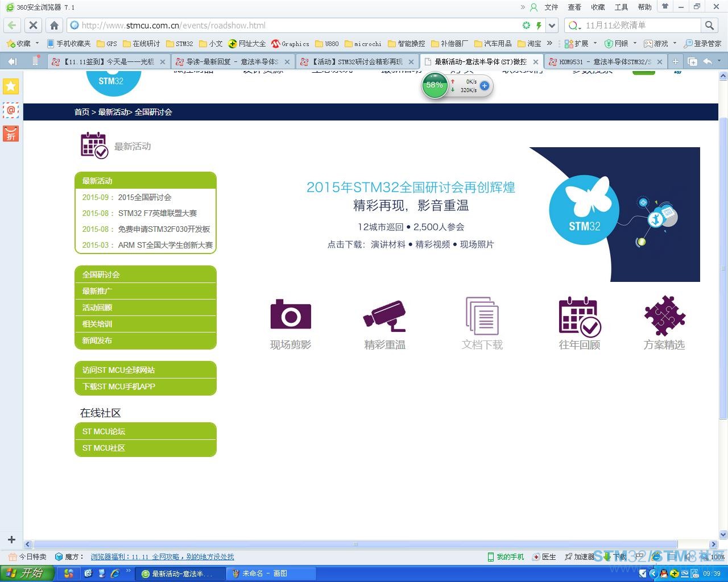This screenshot has width=728, height=582.
Task: Open the ST MCU论坛 button
Action: click(146, 431)
